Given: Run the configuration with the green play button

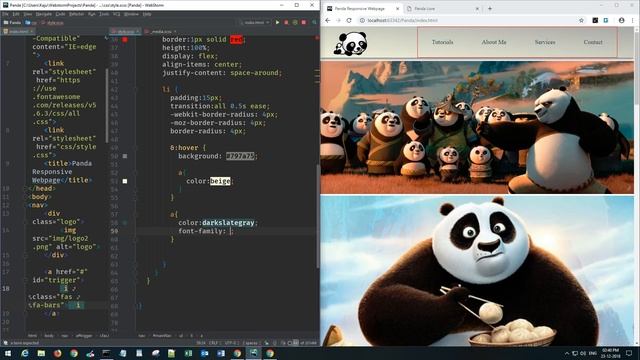Looking at the screenshot, I should click(x=278, y=22).
